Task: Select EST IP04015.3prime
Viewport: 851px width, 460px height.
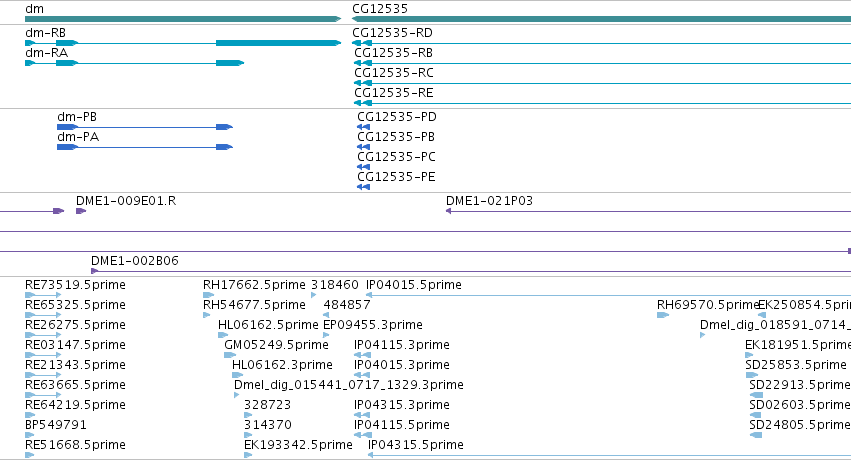Action: click(x=402, y=366)
